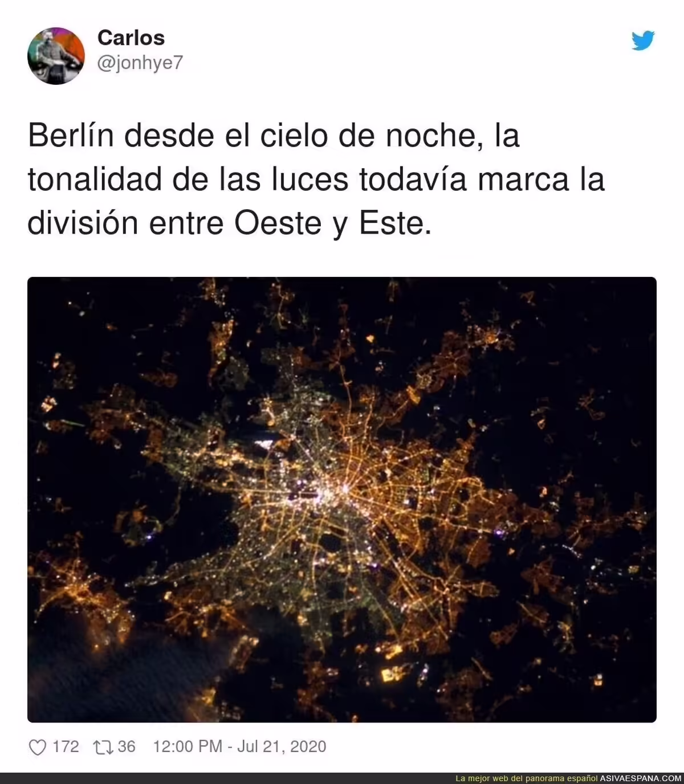Select the word "Berlín" in the tweet
684x784 pixels.
[x=71, y=136]
